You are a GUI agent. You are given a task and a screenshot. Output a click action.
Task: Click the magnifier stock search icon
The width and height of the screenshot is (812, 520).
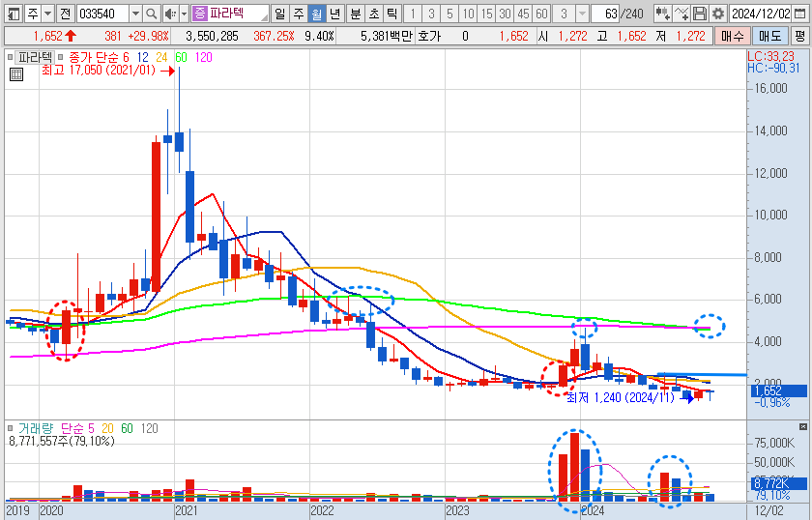coord(151,14)
